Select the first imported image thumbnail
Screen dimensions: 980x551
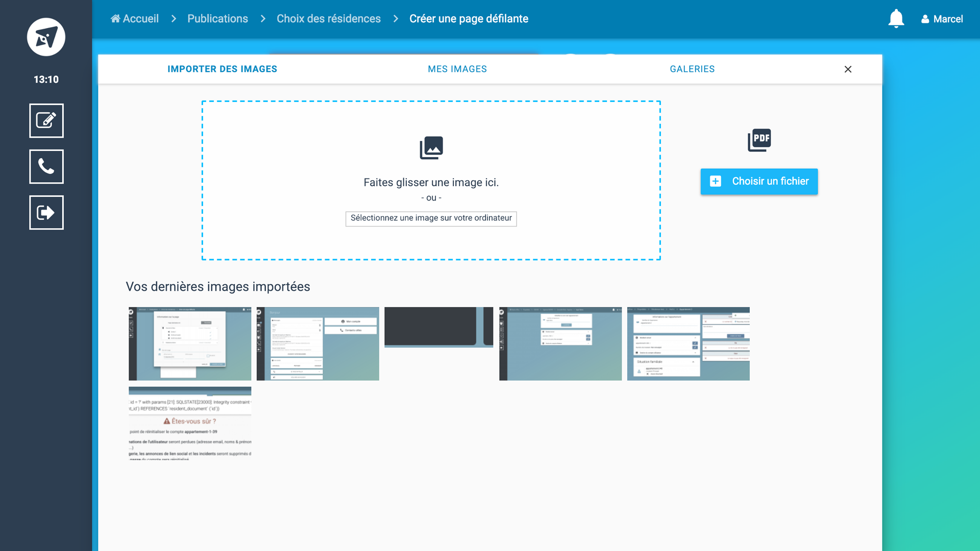pyautogui.click(x=190, y=343)
